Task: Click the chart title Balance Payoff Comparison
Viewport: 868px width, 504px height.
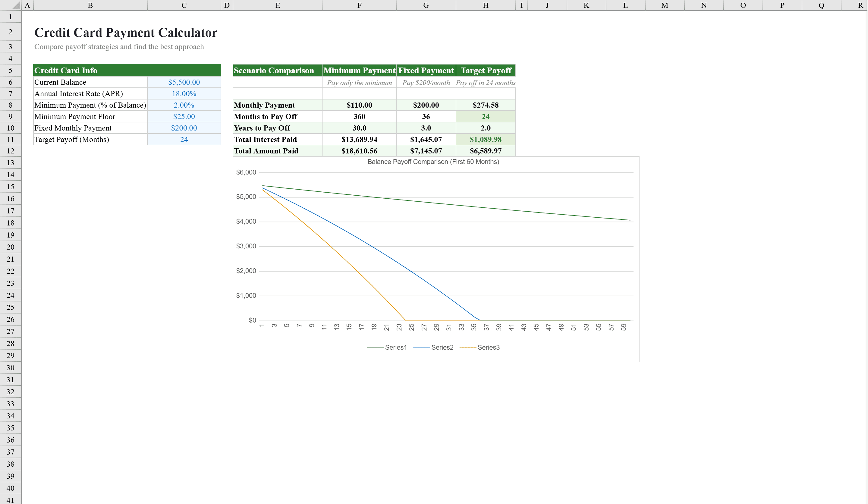Action: 433,161
